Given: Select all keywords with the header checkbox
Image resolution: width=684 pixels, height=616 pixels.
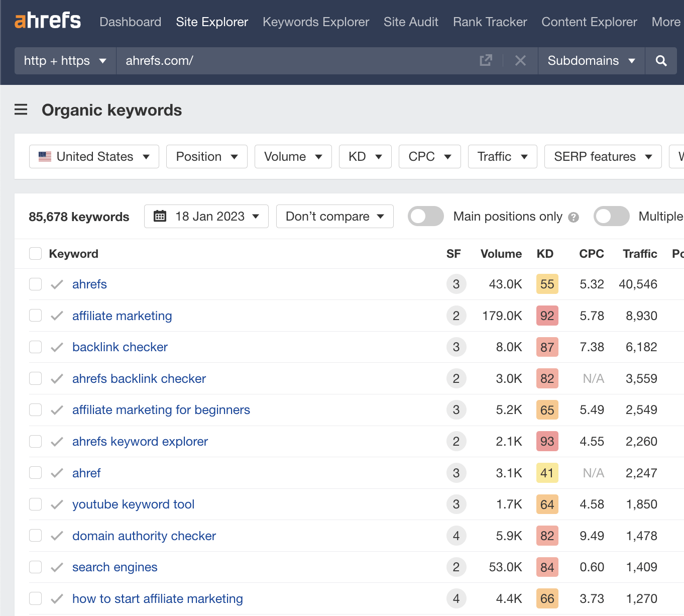Looking at the screenshot, I should [x=35, y=253].
